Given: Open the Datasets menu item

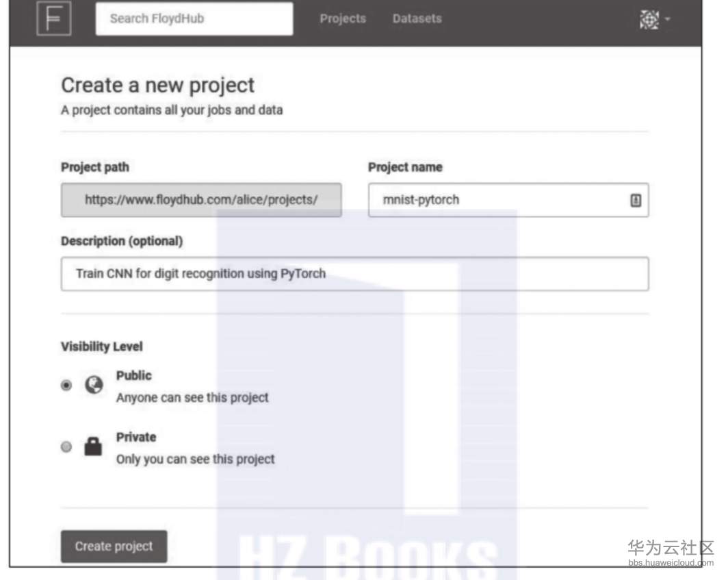Looking at the screenshot, I should 417,18.
